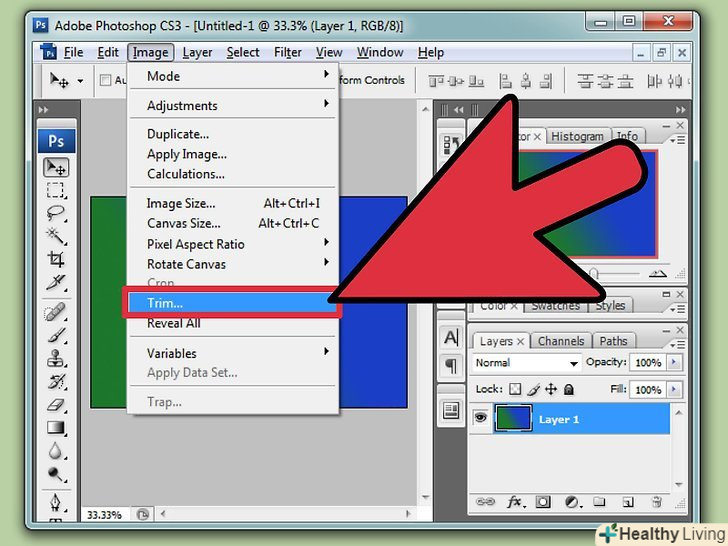This screenshot has width=728, height=546.
Task: Choose Calculations... menu item
Action: 232,174
